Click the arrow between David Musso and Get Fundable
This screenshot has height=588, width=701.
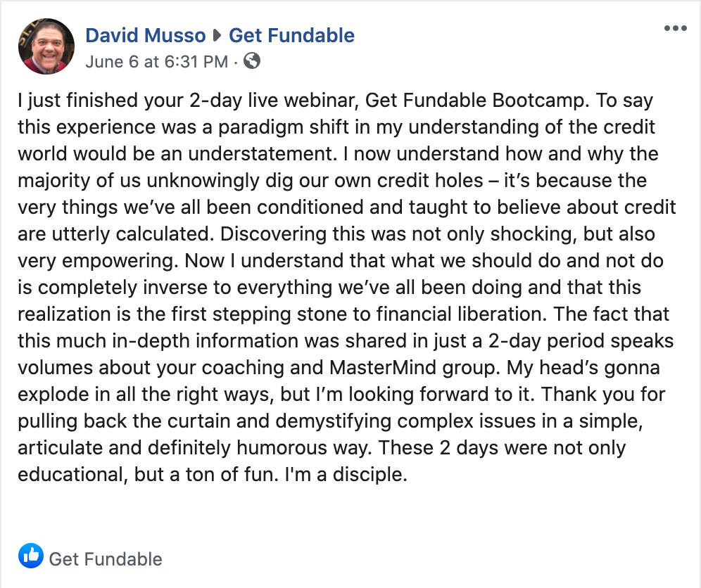point(217,35)
